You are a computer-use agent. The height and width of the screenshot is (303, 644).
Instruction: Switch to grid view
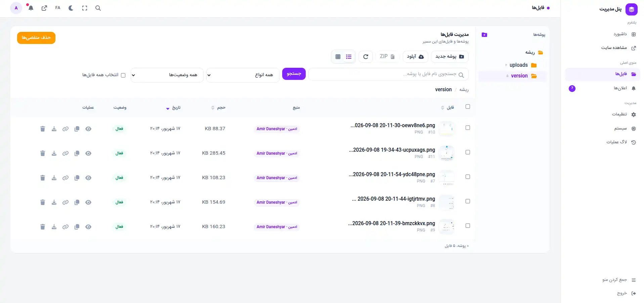[x=338, y=57]
